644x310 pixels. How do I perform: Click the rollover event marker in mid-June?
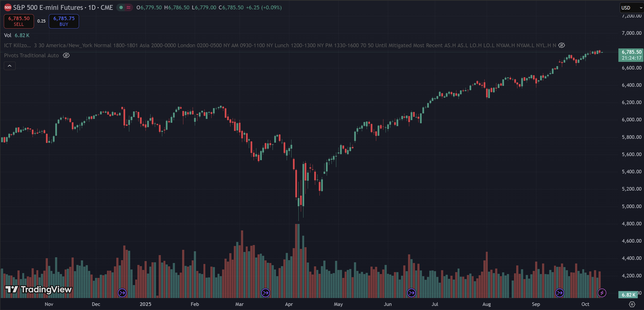coord(411,292)
